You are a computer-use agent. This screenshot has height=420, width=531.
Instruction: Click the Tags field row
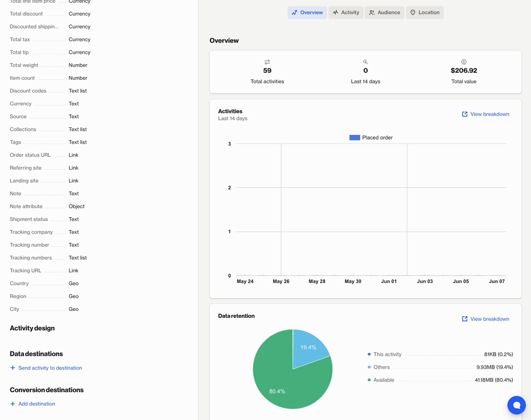(x=48, y=142)
